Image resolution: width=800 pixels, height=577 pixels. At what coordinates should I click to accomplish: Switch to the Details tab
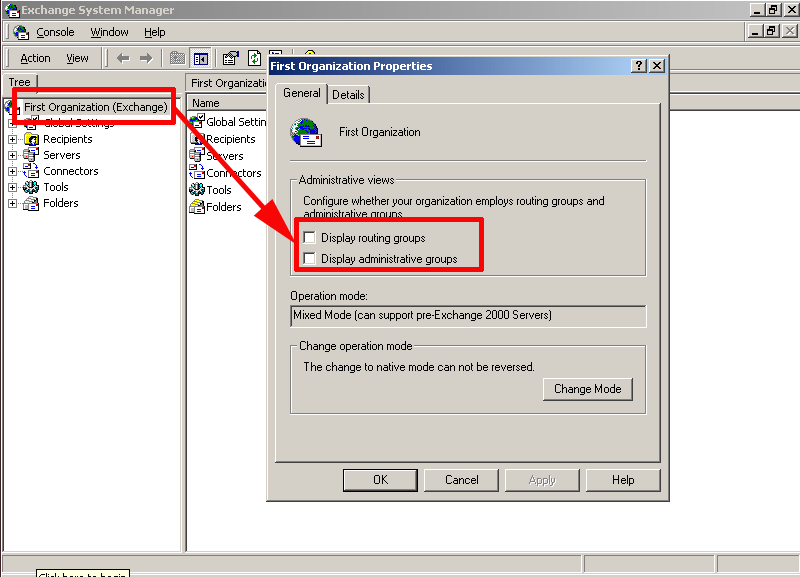coord(348,95)
